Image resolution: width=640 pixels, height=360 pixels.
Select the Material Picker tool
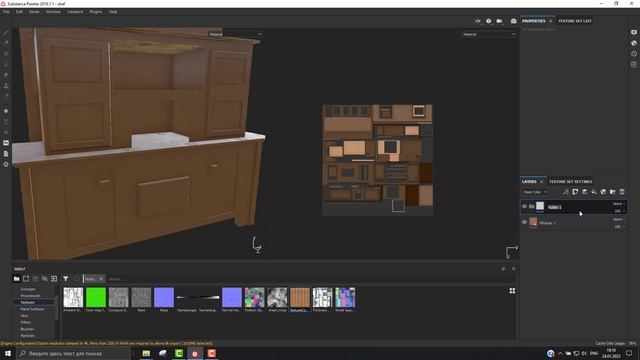[x=6, y=96]
